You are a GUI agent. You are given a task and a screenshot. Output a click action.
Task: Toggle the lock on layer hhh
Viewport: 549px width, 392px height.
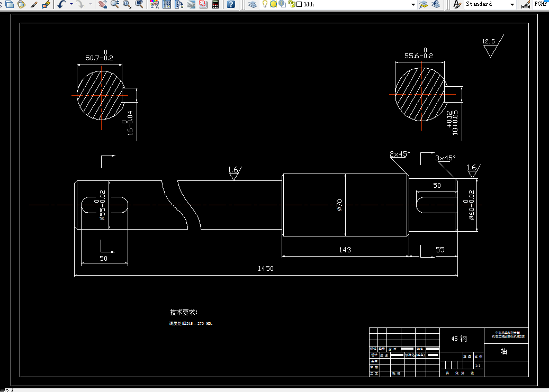pyautogui.click(x=292, y=4)
